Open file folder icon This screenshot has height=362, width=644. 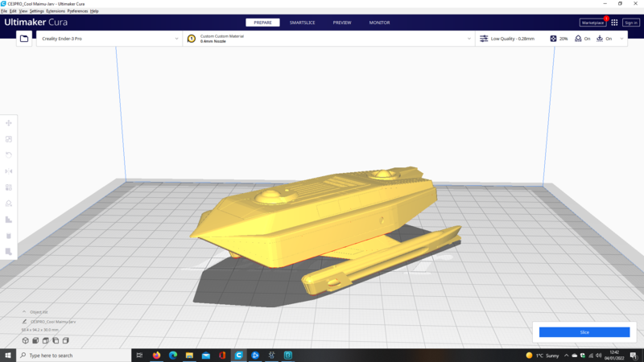(24, 39)
